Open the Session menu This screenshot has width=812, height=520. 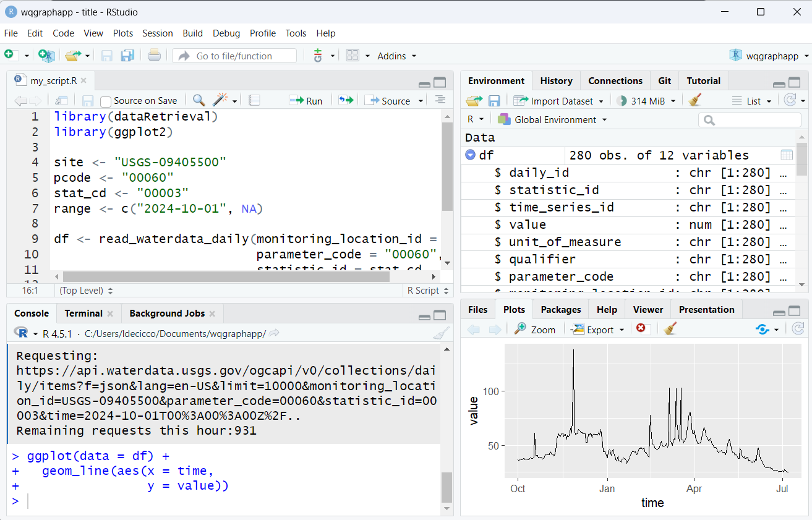[x=157, y=33]
